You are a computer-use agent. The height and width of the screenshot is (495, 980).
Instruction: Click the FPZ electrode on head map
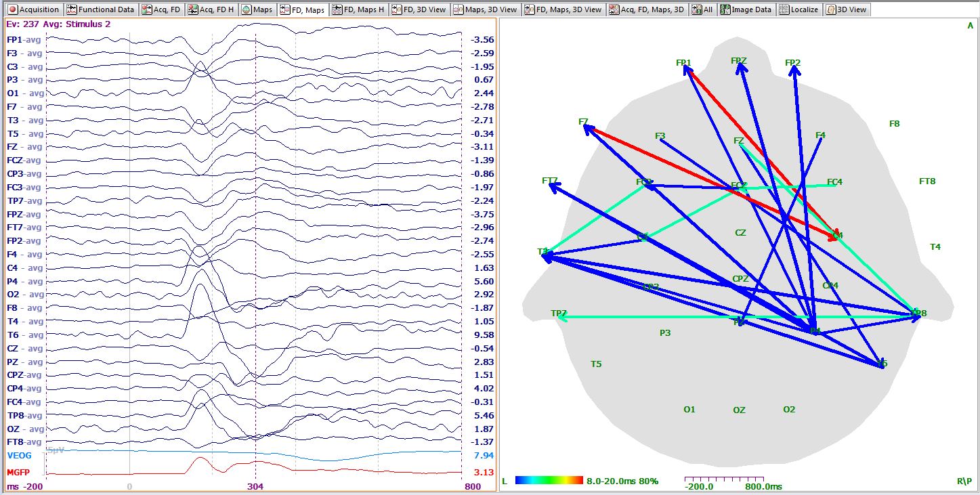tap(739, 61)
